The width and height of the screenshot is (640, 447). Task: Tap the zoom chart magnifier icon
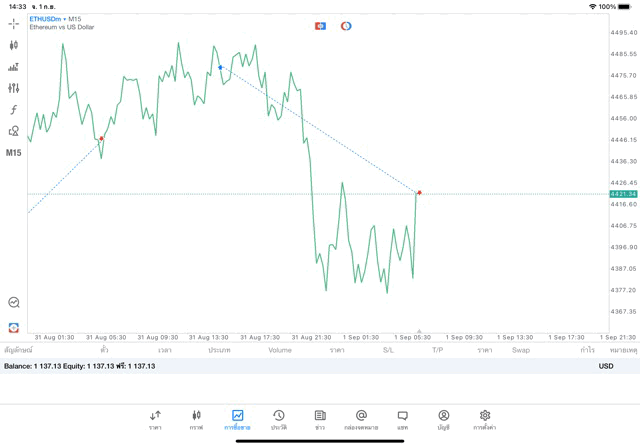[x=14, y=302]
